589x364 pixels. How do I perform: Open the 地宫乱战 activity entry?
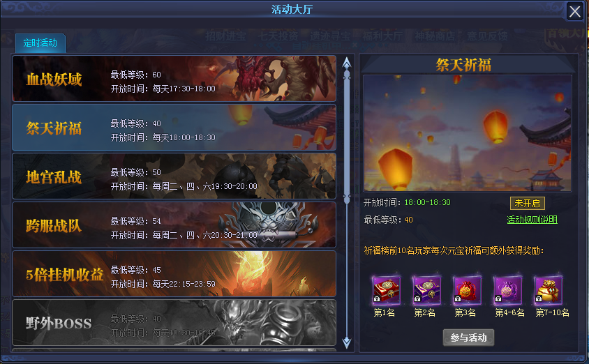[x=174, y=176]
